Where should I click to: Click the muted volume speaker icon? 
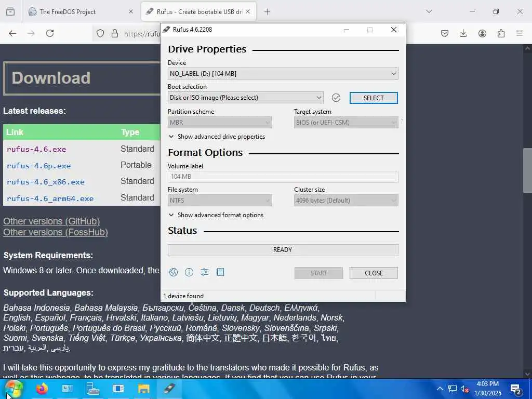(465, 389)
